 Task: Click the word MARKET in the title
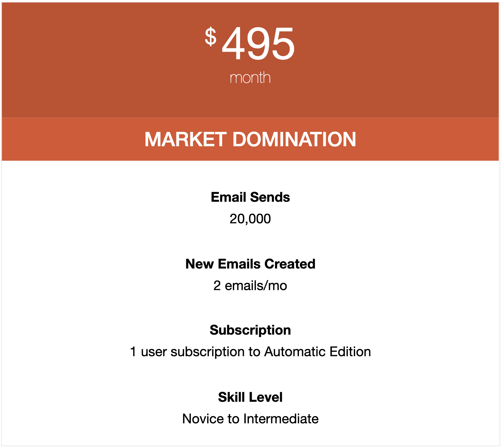(x=185, y=139)
